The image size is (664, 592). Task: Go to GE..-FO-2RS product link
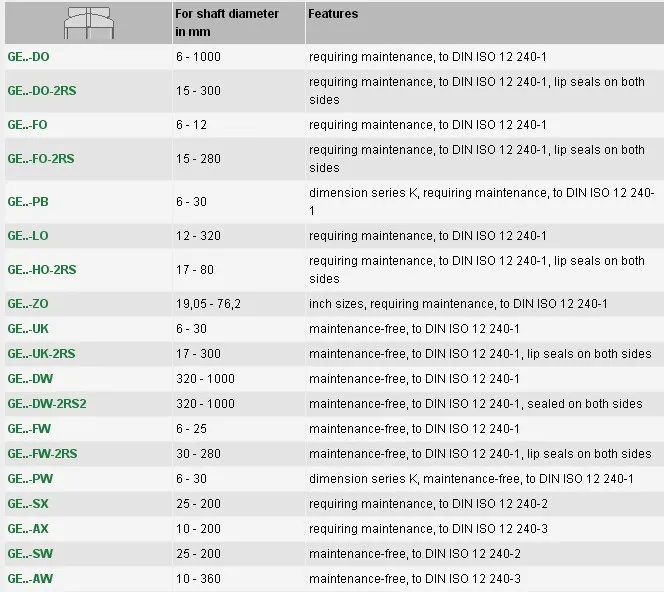pyautogui.click(x=40, y=159)
